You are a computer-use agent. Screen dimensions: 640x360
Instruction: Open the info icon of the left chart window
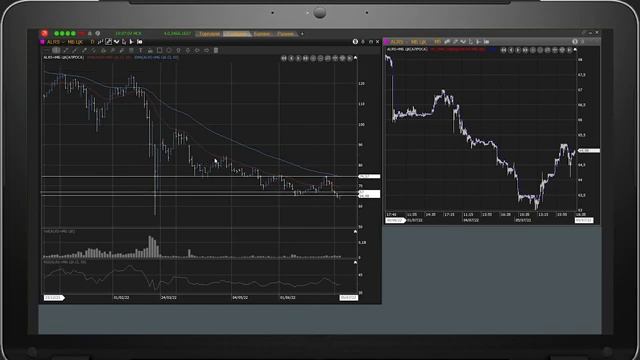point(355,42)
